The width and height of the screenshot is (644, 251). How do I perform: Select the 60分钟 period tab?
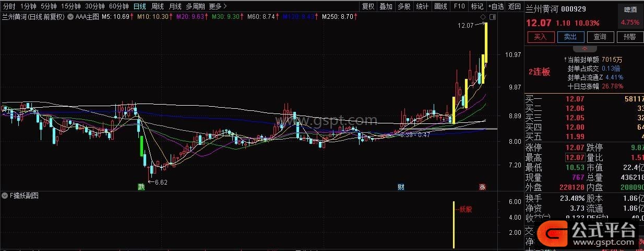coord(119,6)
